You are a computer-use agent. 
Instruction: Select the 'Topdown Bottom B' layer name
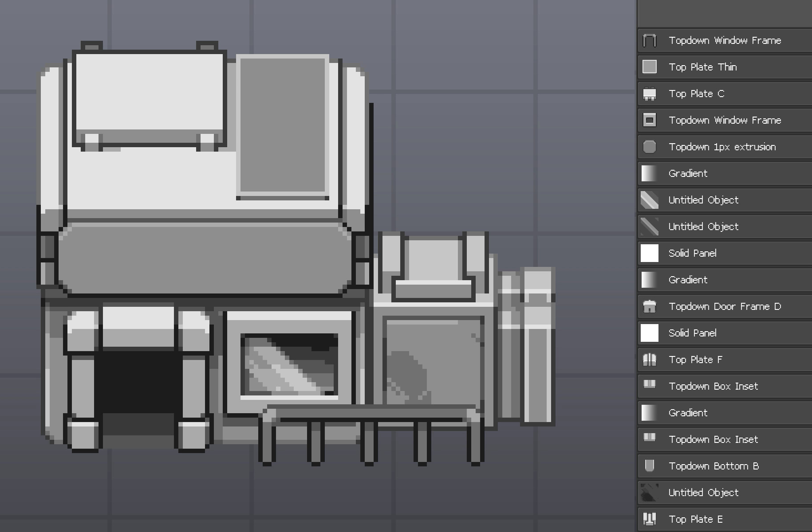(x=713, y=466)
